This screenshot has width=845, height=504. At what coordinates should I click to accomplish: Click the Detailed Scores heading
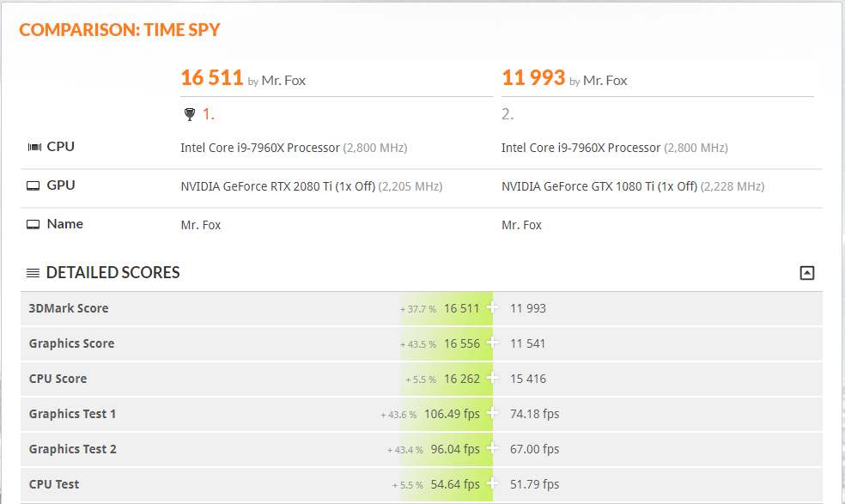(x=113, y=273)
